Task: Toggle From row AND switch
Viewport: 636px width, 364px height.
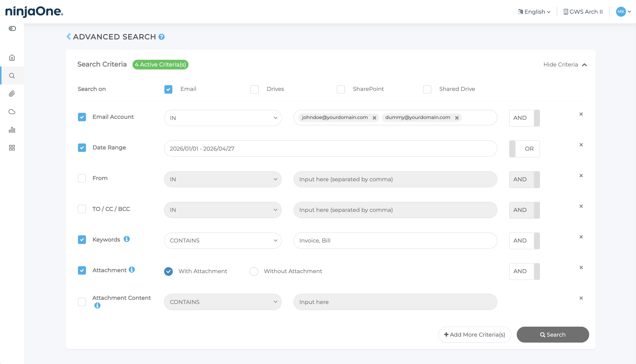Action: tap(524, 180)
